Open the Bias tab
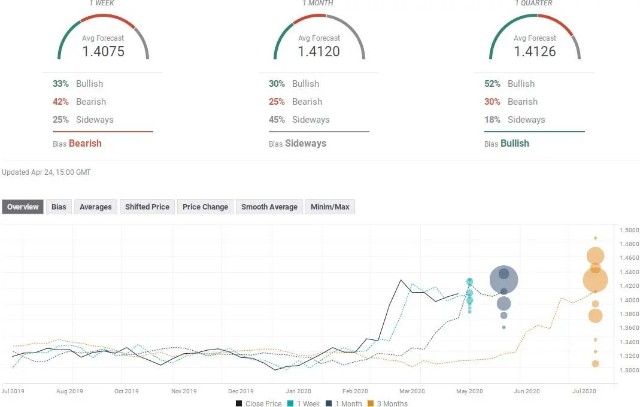This screenshot has width=640, height=407. coord(59,207)
